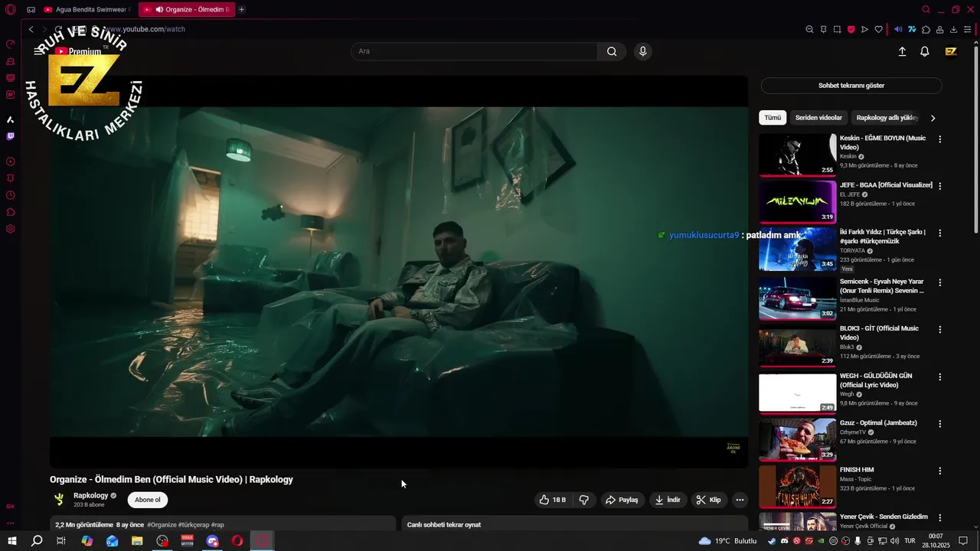
Task: Open the 7TV extension icon
Action: [912, 30]
